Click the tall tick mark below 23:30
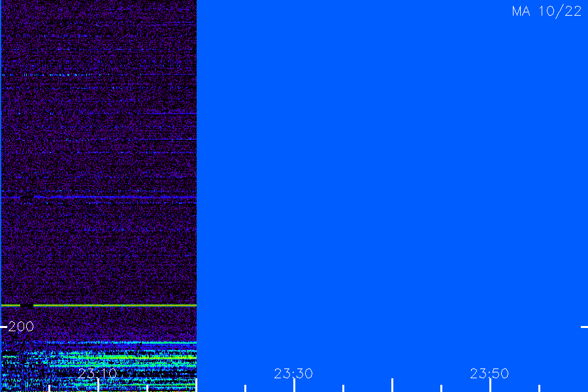This screenshot has height=392, width=588. pyautogui.click(x=295, y=385)
